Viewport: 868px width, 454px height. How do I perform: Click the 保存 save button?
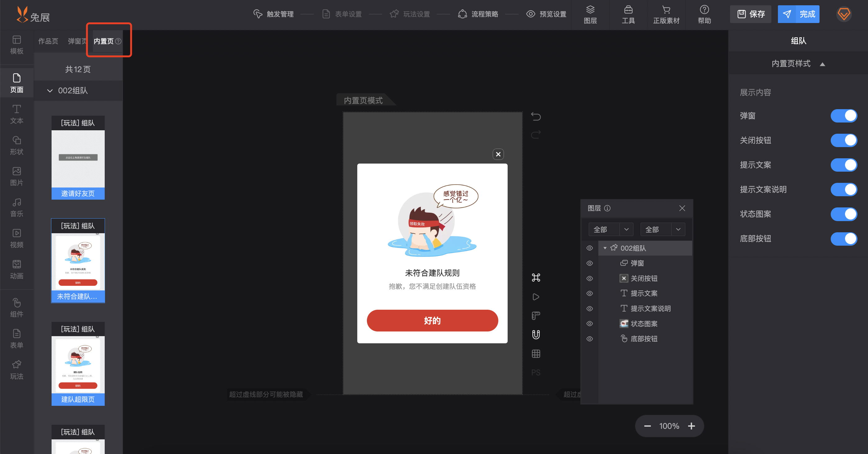750,14
